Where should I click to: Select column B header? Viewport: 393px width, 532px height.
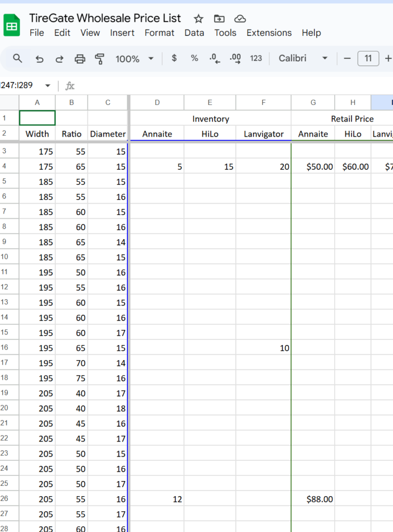72,102
